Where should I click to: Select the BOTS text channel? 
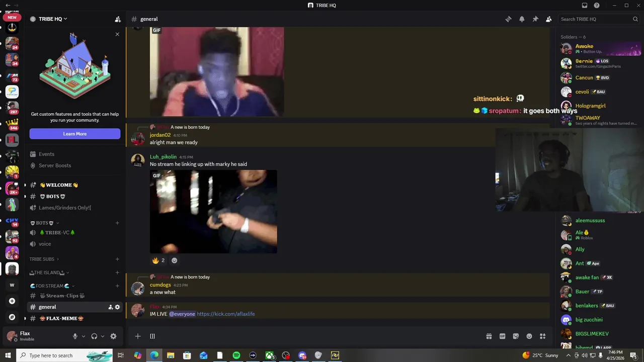click(74, 197)
